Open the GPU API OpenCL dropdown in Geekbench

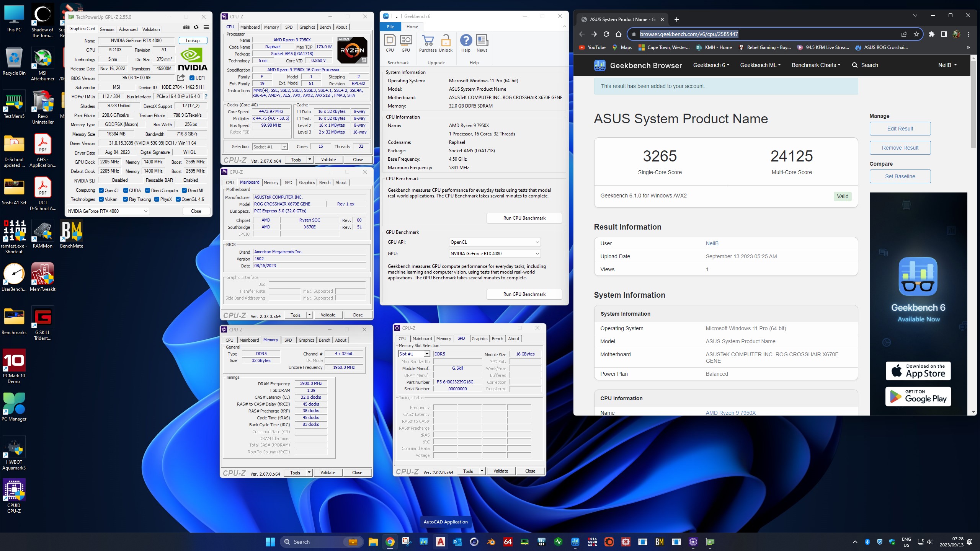pos(495,242)
